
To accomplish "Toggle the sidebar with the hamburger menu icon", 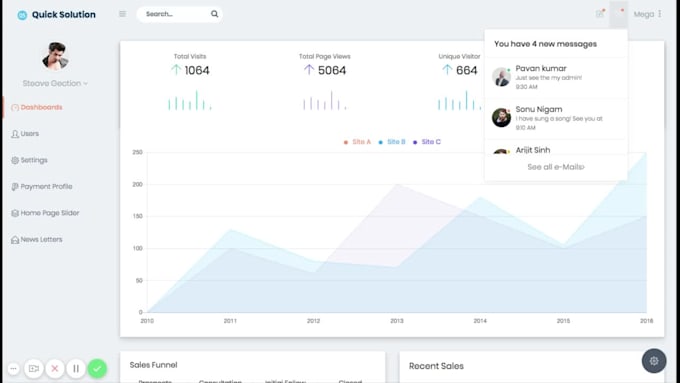I will (123, 14).
